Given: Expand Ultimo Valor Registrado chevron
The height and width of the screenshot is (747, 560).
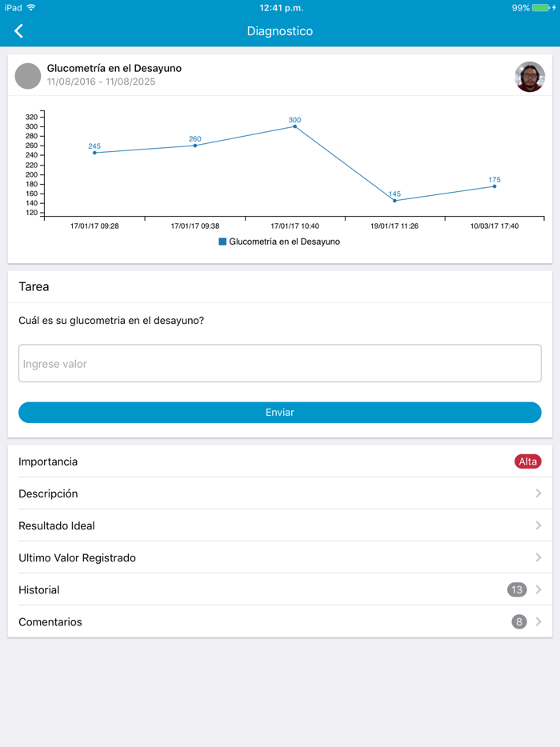Looking at the screenshot, I should coord(538,557).
